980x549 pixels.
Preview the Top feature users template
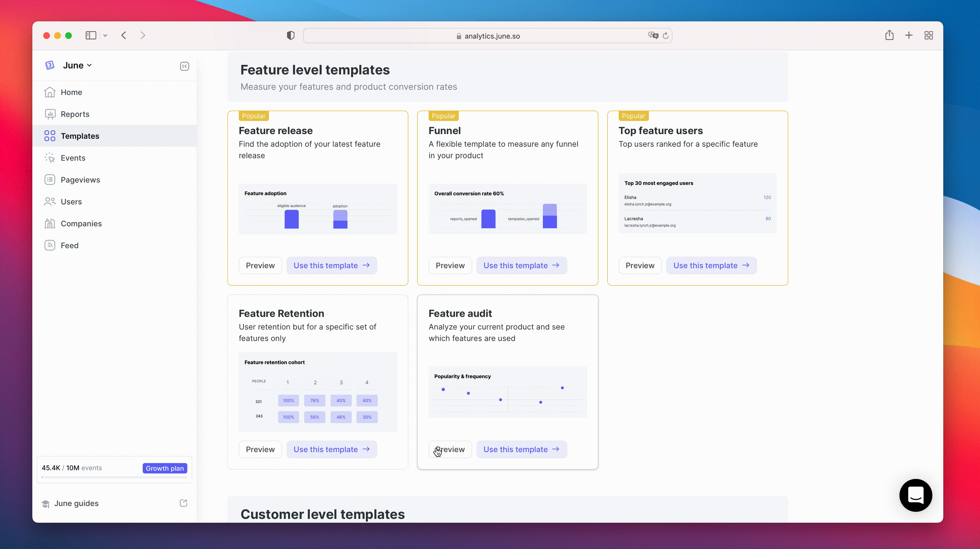(x=640, y=265)
